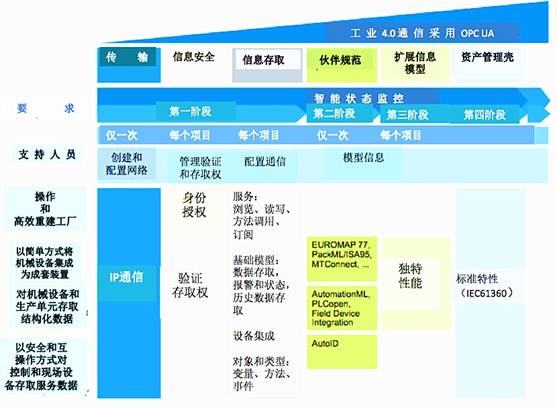Click the 管理验证和存取权 label
The height and width of the screenshot is (408, 557).
pos(200,168)
